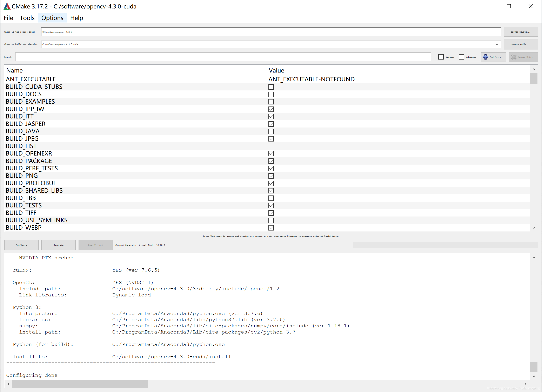Click the Browse Source button
542x392 pixels.
click(x=520, y=32)
